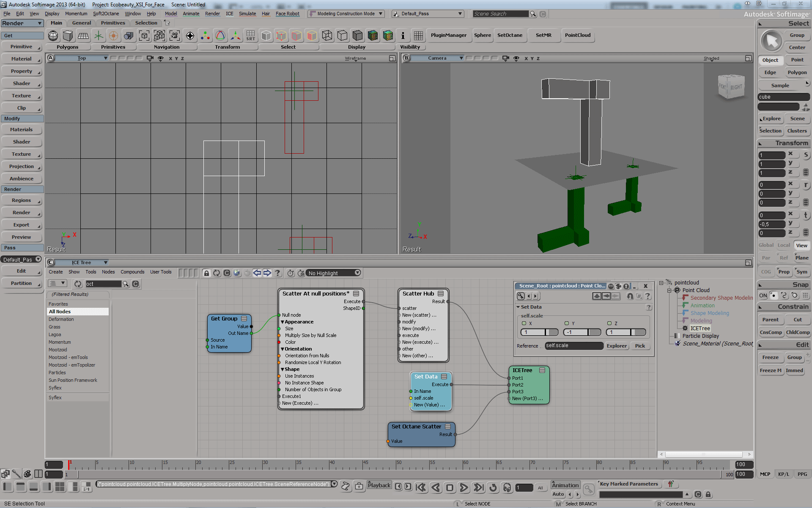Click refresh icon next to node search
The width and height of the screenshot is (812, 508).
(78, 284)
